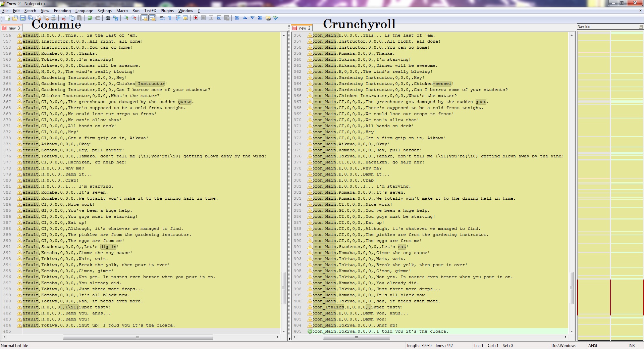Click the User Defined Language dialog icon
Screen dimensions: 644x349
coord(185,18)
